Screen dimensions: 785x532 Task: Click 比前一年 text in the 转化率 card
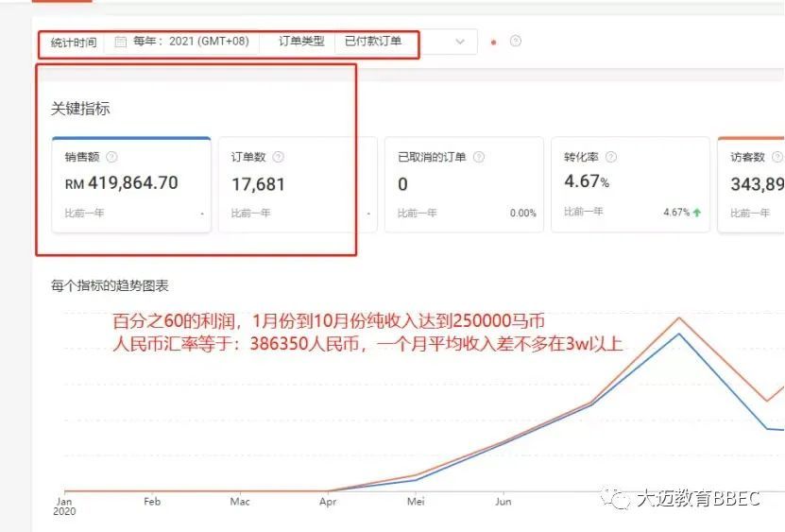583,212
